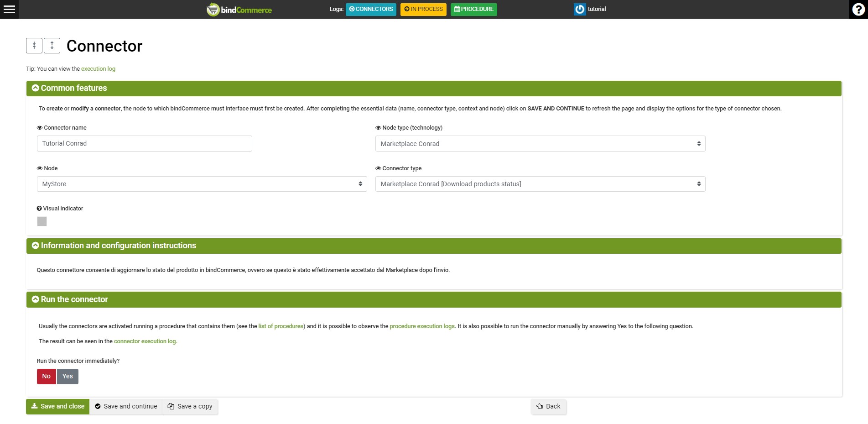Open the help question mark icon
This screenshot has width=868, height=424.
point(858,9)
